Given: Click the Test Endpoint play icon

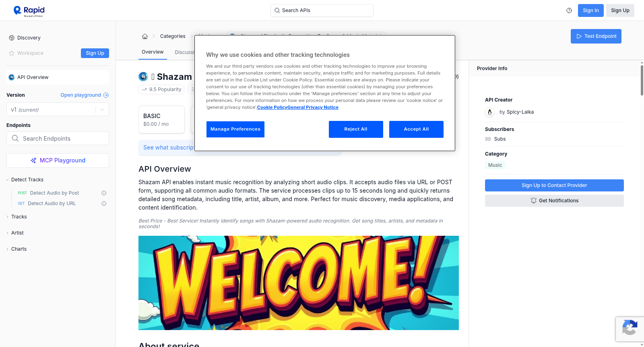Looking at the screenshot, I should (x=579, y=36).
